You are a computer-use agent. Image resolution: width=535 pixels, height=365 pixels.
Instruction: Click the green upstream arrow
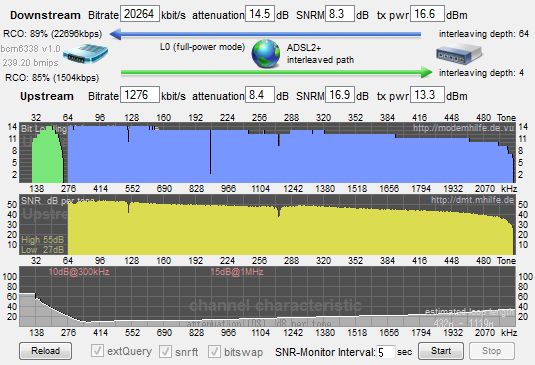tap(277, 72)
